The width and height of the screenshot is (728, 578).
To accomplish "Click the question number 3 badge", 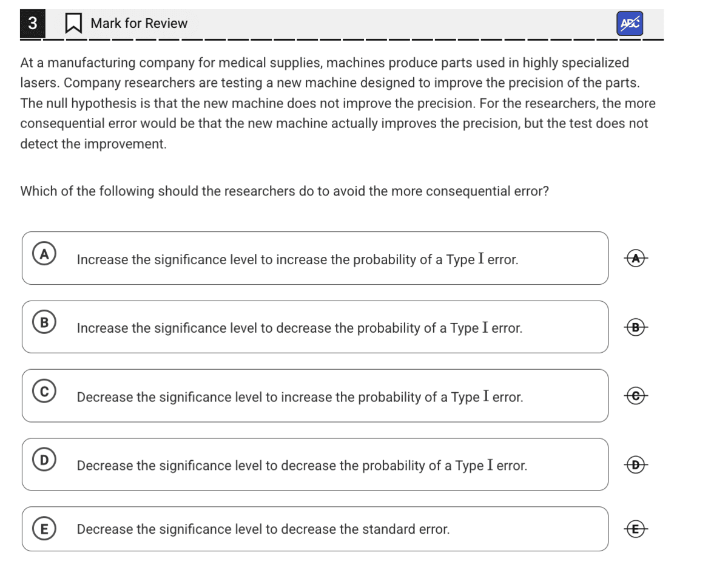I will pyautogui.click(x=32, y=24).
